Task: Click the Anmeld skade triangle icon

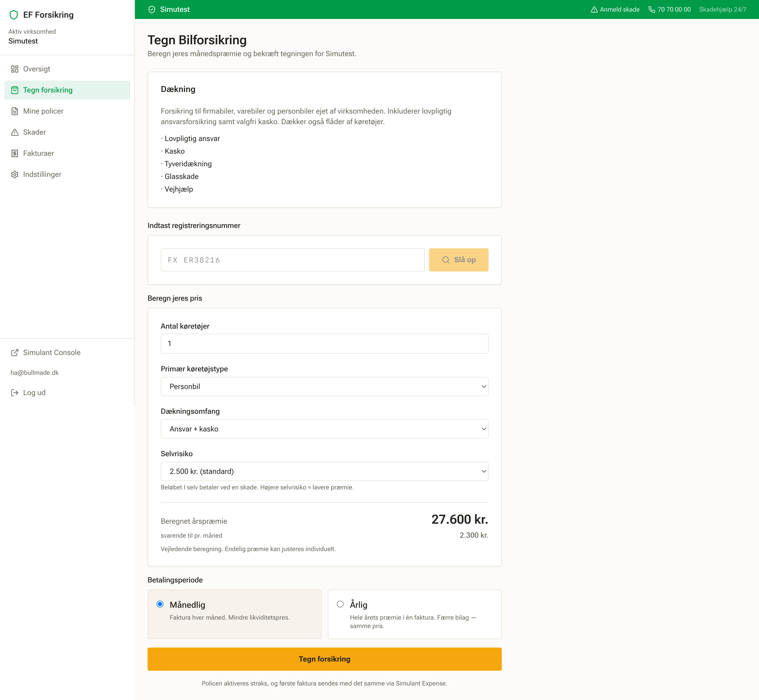Action: click(x=594, y=9)
